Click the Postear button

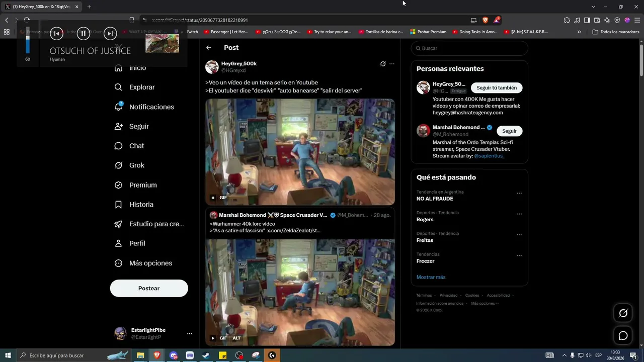tap(149, 288)
